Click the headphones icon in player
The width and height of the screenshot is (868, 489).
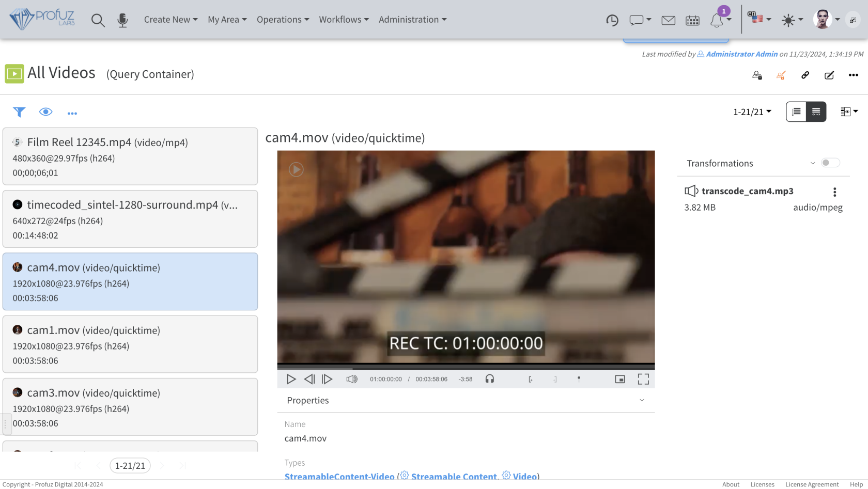tap(489, 379)
